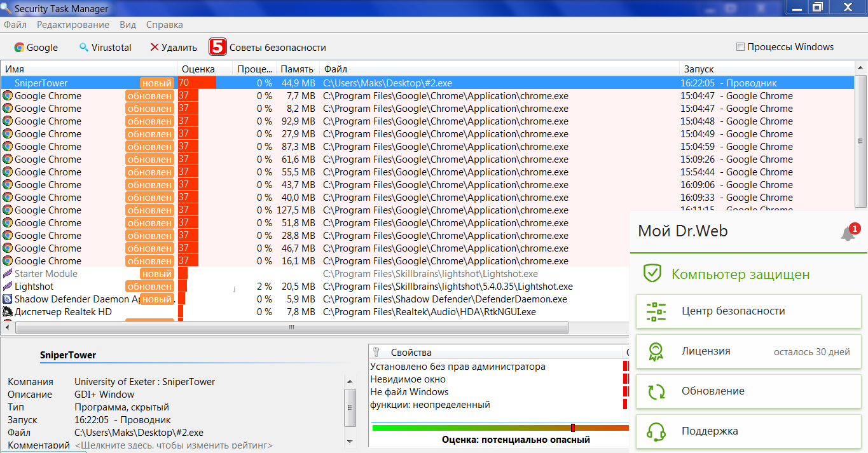Click the Комментарий rating change field

coord(174,445)
